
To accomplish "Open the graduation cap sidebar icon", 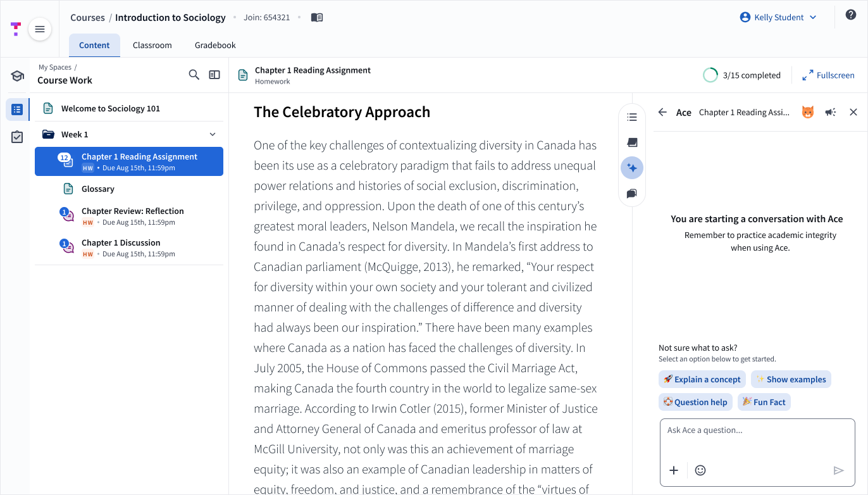I will coord(17,77).
